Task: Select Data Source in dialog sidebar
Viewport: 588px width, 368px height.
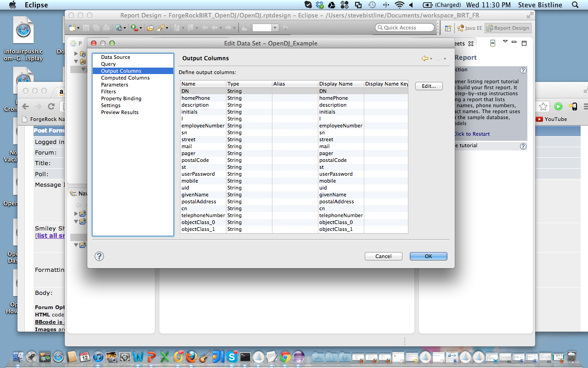Action: click(116, 57)
